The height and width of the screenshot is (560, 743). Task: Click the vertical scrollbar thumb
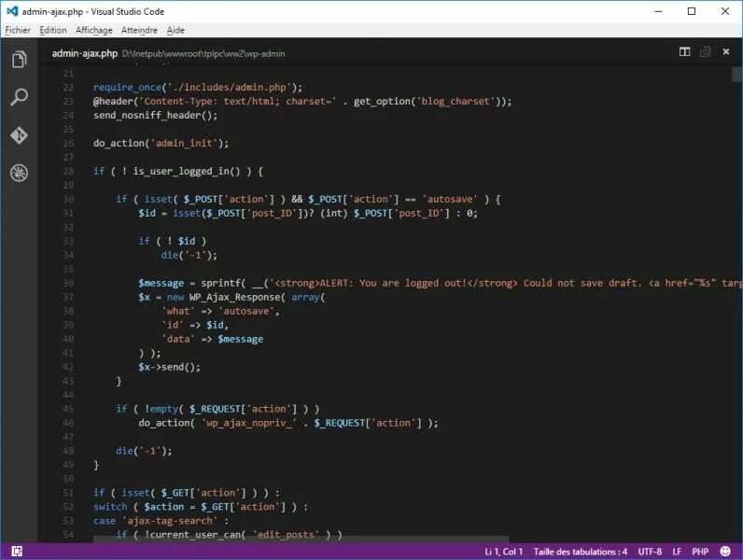736,75
